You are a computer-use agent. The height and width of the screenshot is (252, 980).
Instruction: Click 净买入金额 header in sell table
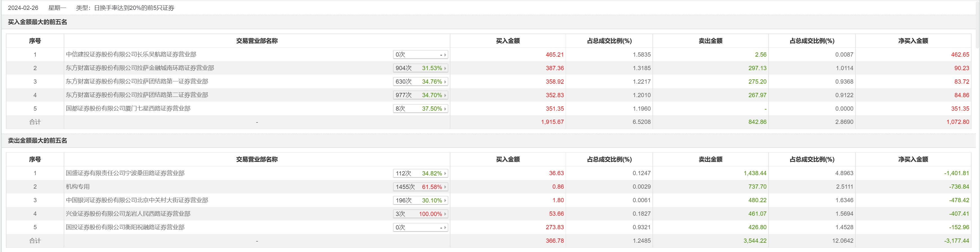coord(913,160)
